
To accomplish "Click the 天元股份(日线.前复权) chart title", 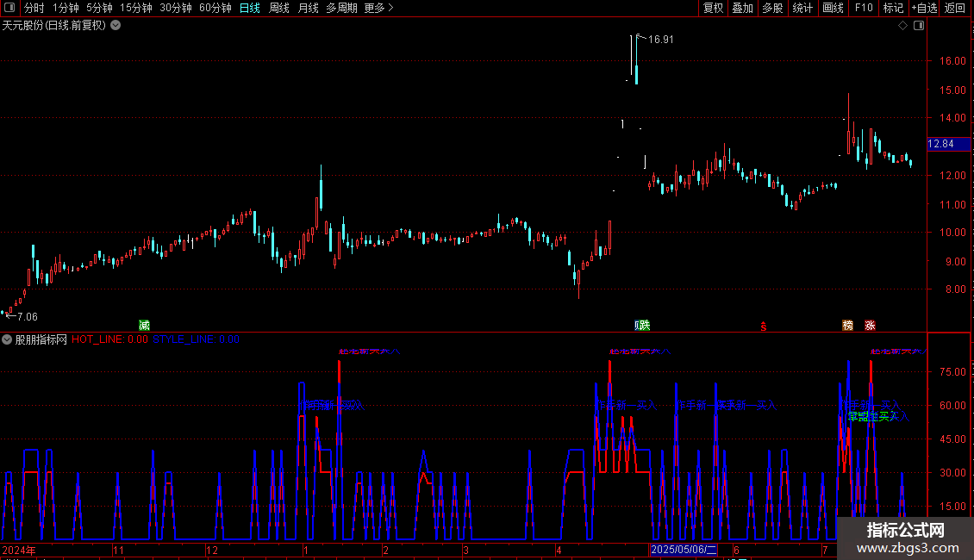I will click(x=54, y=26).
